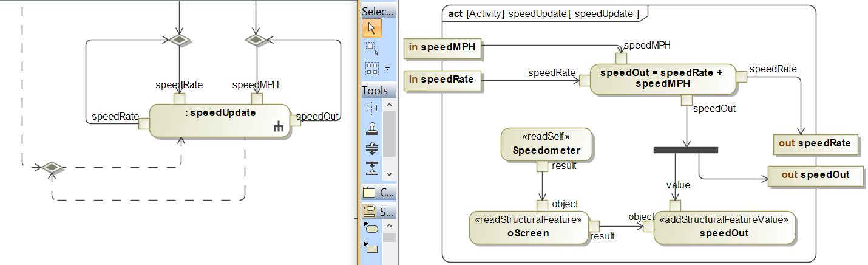Open the folder palette group labeled C...
This screenshot has width=868, height=265.
(378, 193)
